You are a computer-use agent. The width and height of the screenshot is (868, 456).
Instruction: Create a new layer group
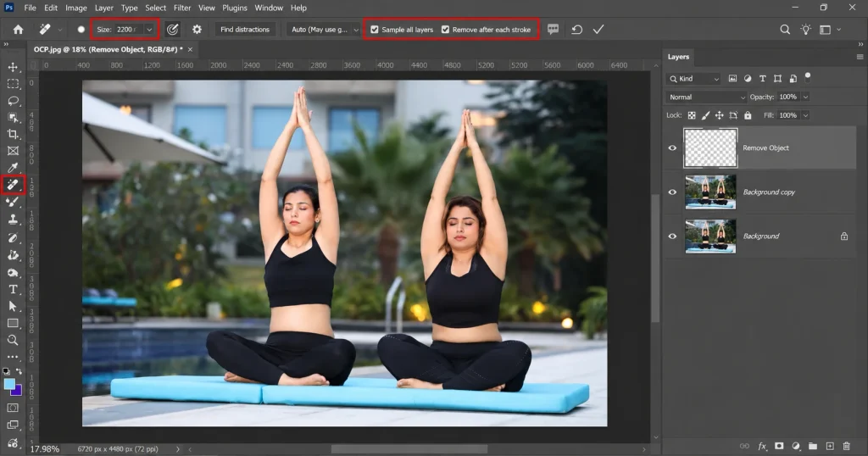click(x=813, y=446)
